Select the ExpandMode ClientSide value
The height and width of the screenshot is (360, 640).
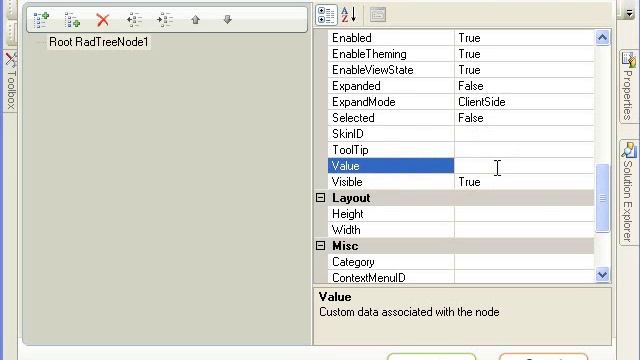click(482, 102)
